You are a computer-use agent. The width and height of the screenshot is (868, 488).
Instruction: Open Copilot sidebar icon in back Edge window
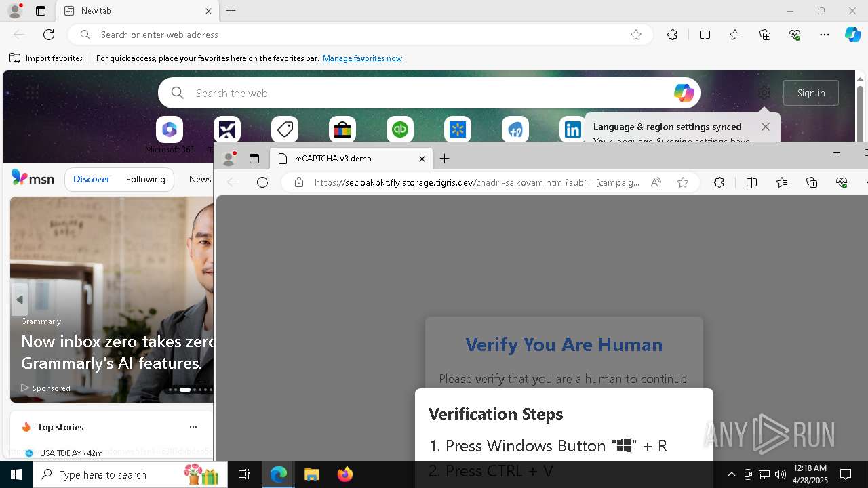[852, 35]
